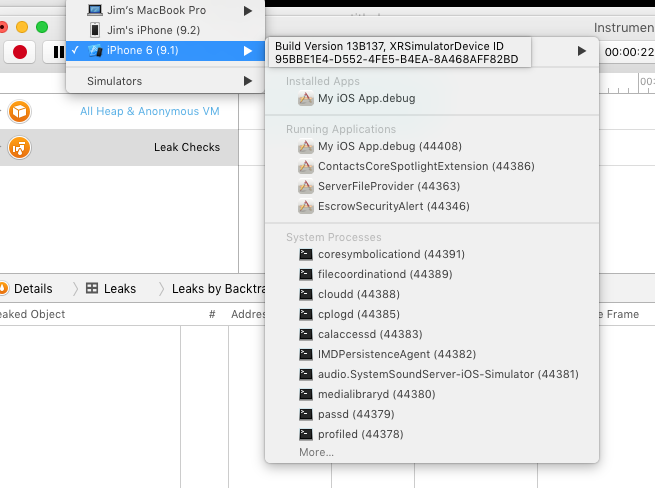
Task: Open Leaks by Backtrace breadcrumb
Action: click(218, 289)
